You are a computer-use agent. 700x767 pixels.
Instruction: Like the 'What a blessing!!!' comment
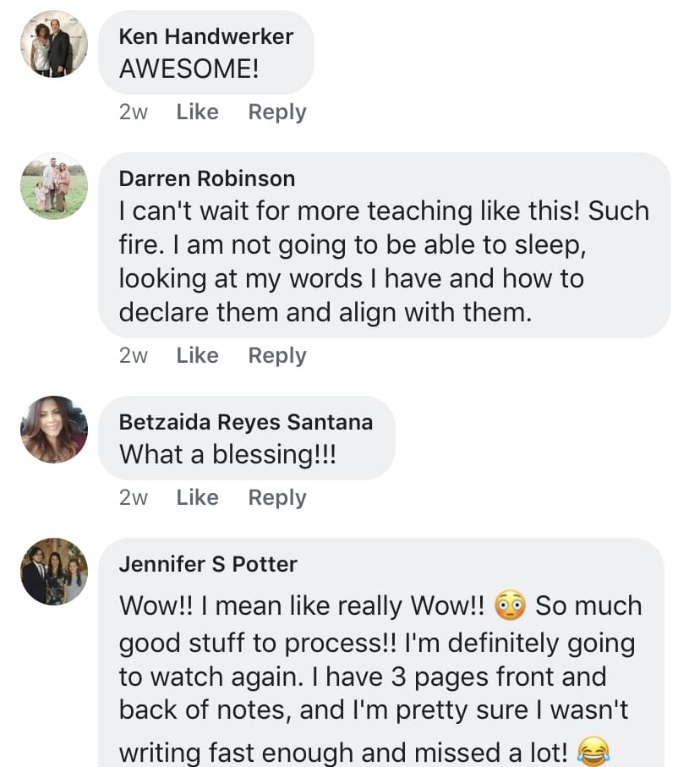click(197, 497)
